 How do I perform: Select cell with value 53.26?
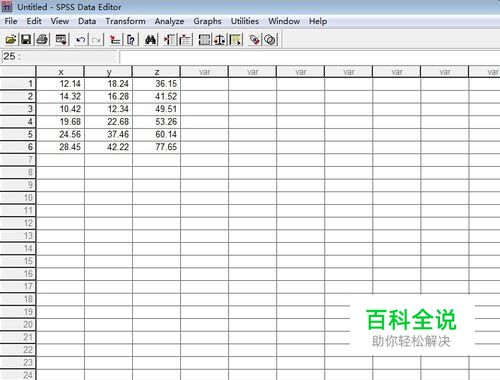156,122
